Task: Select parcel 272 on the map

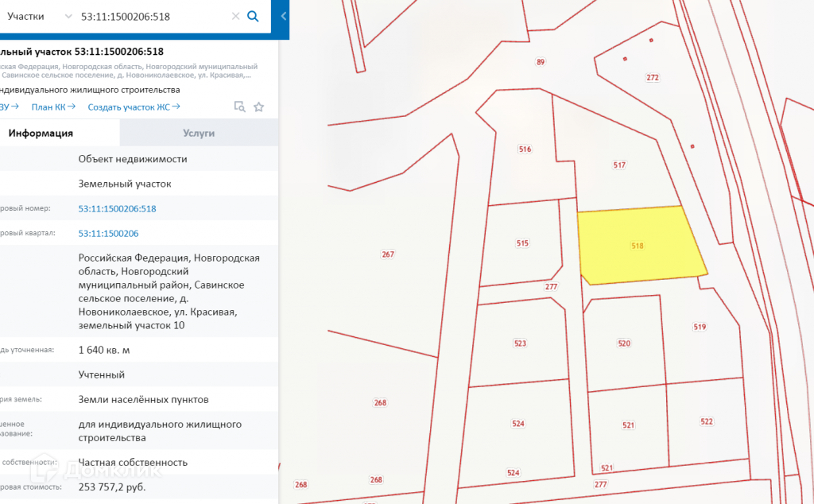Action: click(653, 77)
